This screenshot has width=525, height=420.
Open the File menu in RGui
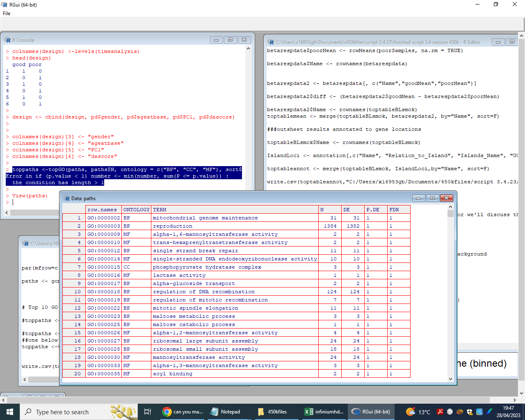[x=7, y=14]
